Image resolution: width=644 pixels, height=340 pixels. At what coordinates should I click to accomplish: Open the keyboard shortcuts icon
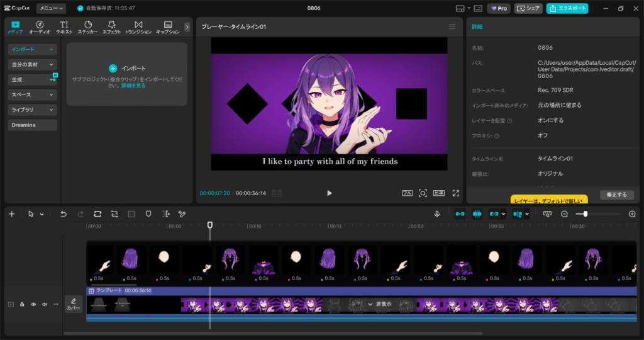tap(478, 8)
